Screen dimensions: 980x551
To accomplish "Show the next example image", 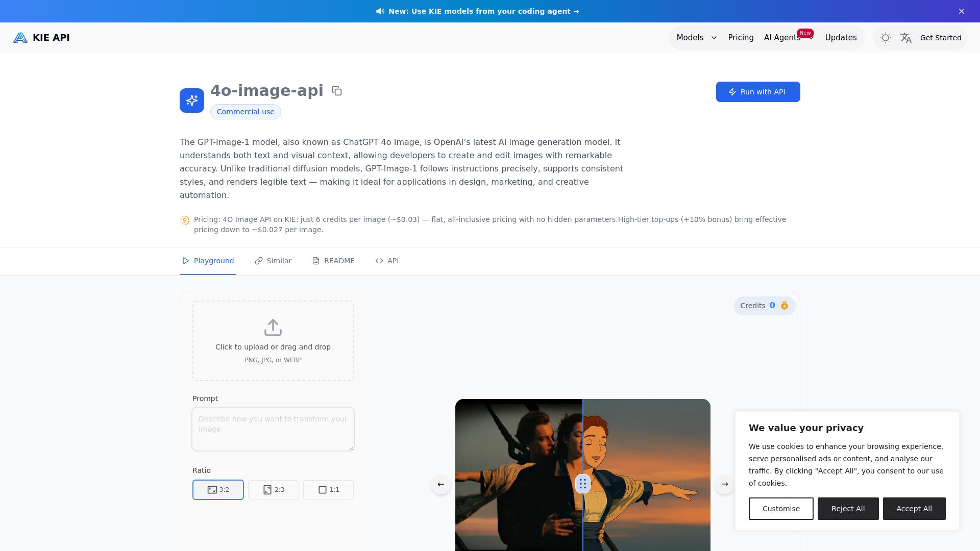I will point(725,484).
